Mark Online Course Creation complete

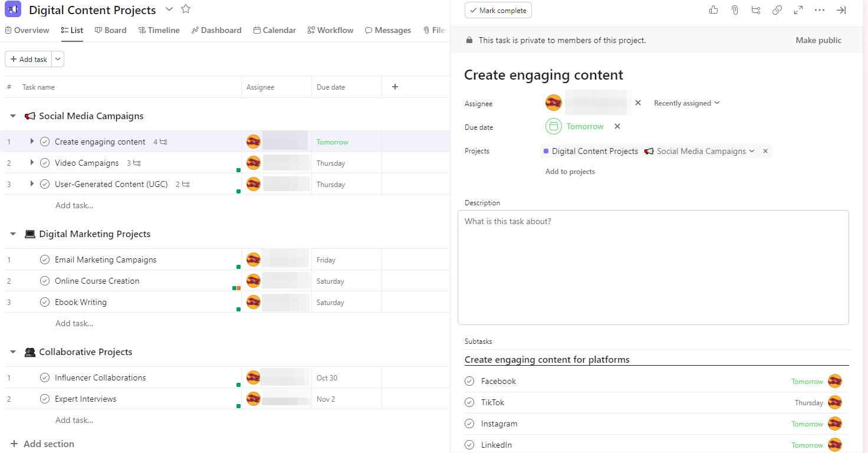coord(45,281)
